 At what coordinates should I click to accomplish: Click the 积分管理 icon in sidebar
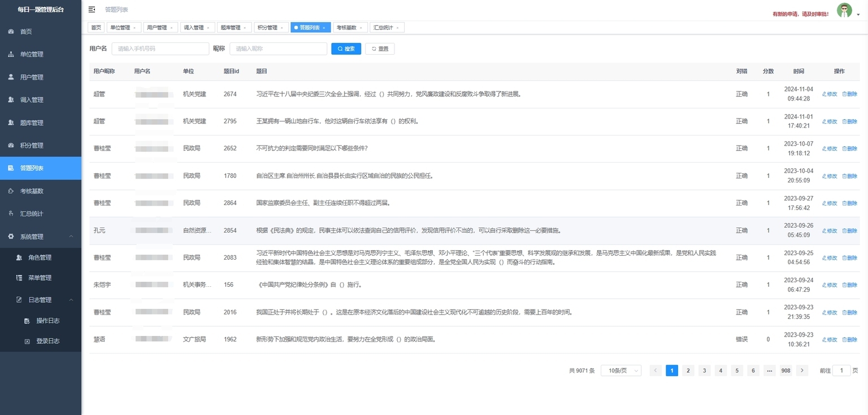(x=11, y=146)
